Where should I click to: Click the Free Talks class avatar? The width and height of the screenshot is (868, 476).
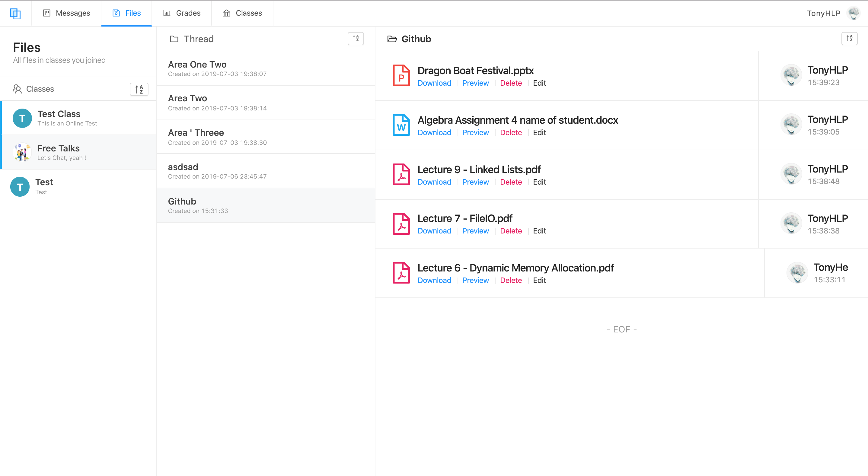pos(22,152)
